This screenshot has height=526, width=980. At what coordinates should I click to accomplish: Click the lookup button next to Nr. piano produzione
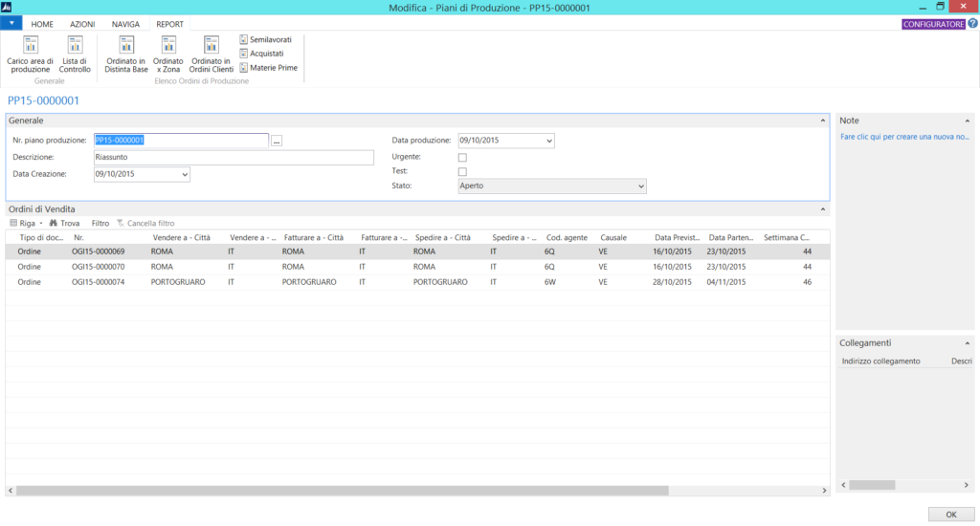tap(277, 142)
